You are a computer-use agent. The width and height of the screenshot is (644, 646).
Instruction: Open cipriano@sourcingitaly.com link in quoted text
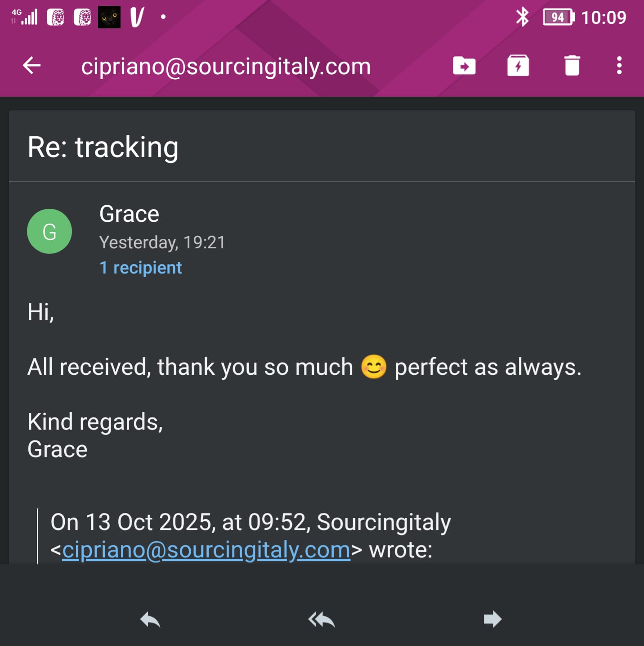(x=206, y=550)
